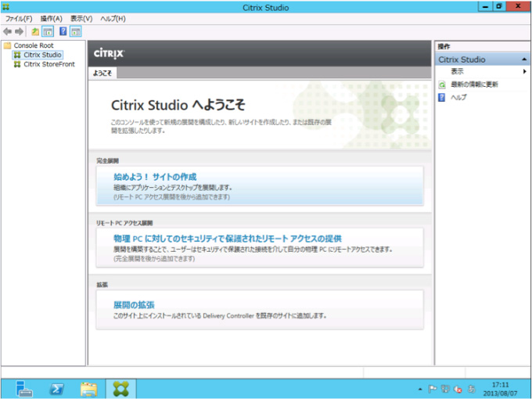Viewport: 532px width, 399px height.
Task: Open the ヘルプ(H) menu
Action: pyautogui.click(x=113, y=19)
